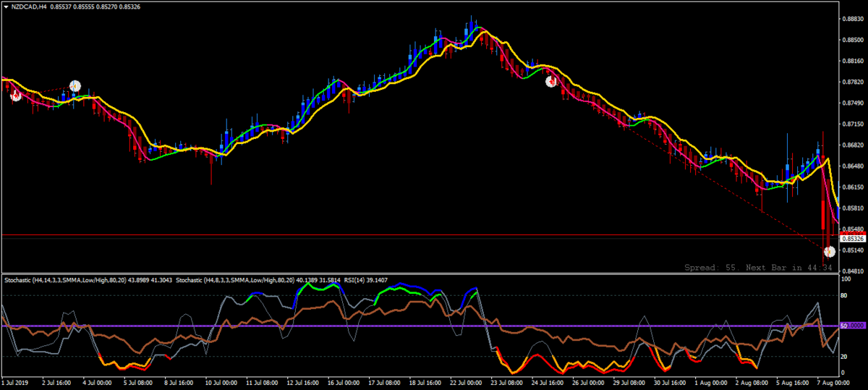Click the OHLC values 0.85537 0.85555 0.85270 0.85326

96,7
